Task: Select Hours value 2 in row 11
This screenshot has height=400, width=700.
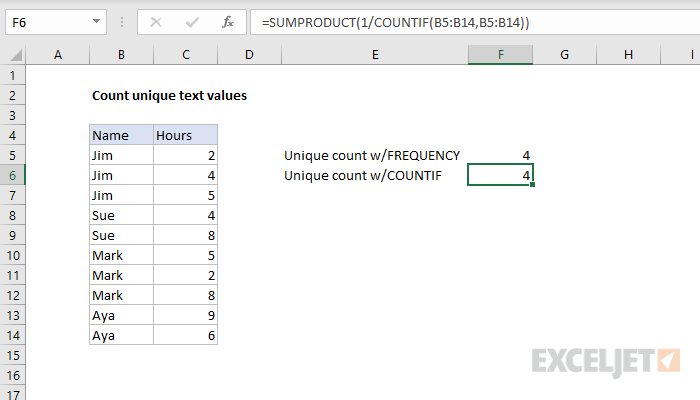Action: point(186,275)
